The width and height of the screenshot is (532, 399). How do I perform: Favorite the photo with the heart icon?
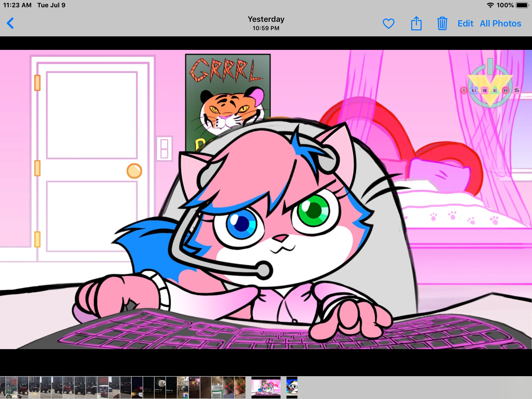click(x=389, y=23)
